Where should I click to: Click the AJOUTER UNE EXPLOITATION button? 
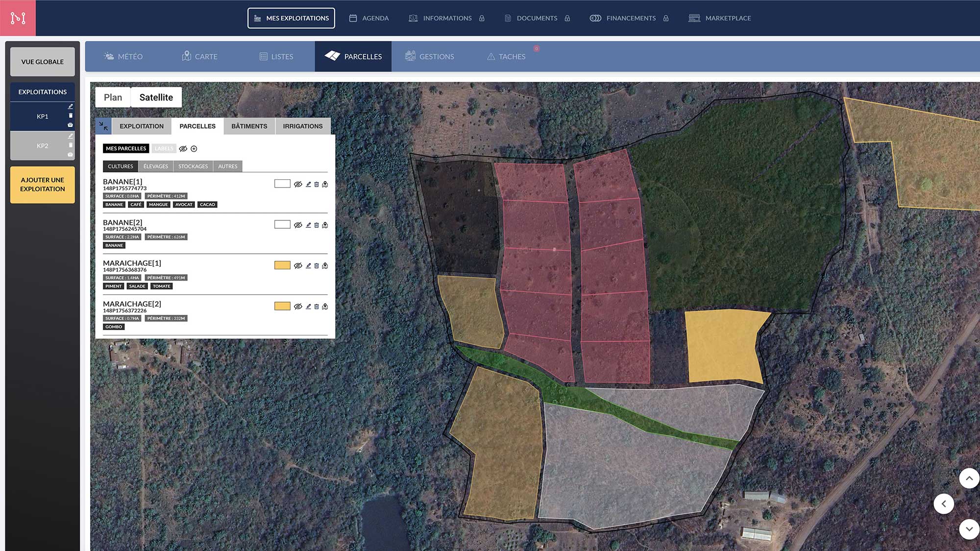coord(43,185)
